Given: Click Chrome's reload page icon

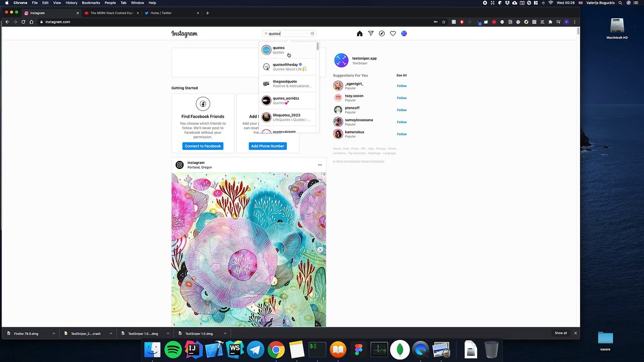Looking at the screenshot, I should (23, 22).
